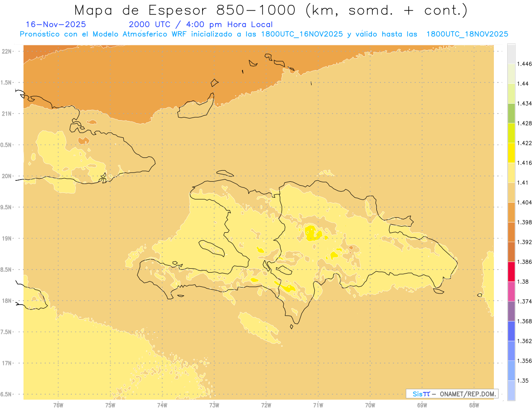Click the longitude label '76W'
Screen dimensions: 532x411
tap(58, 405)
